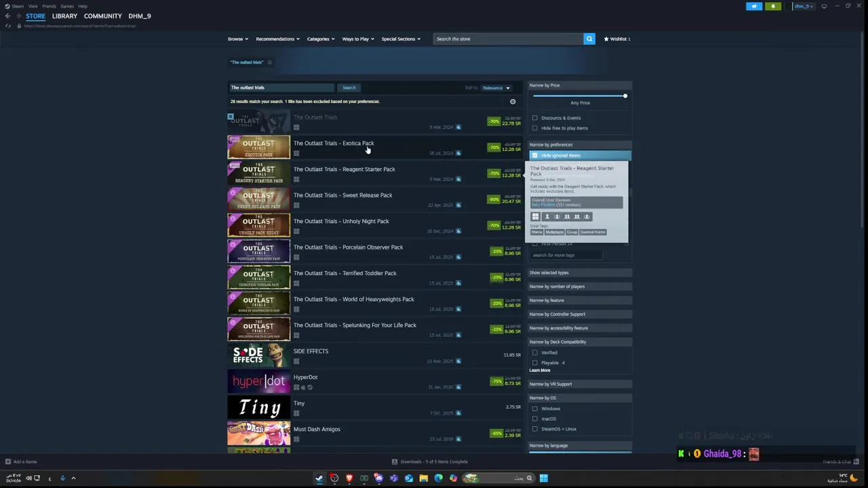Viewport: 868px width, 488px height.
Task: Open the LIBRARY tab
Action: [64, 16]
